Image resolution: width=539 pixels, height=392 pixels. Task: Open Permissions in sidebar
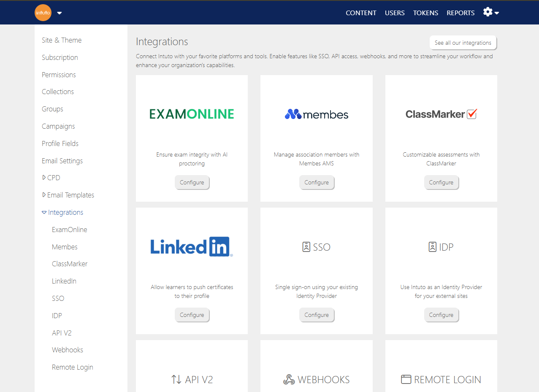59,75
